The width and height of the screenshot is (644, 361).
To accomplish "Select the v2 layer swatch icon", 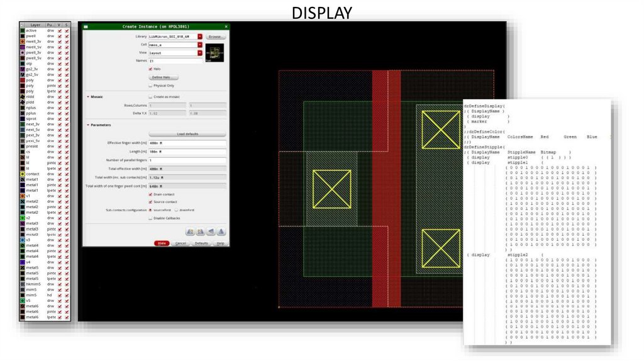I will 23,218.
